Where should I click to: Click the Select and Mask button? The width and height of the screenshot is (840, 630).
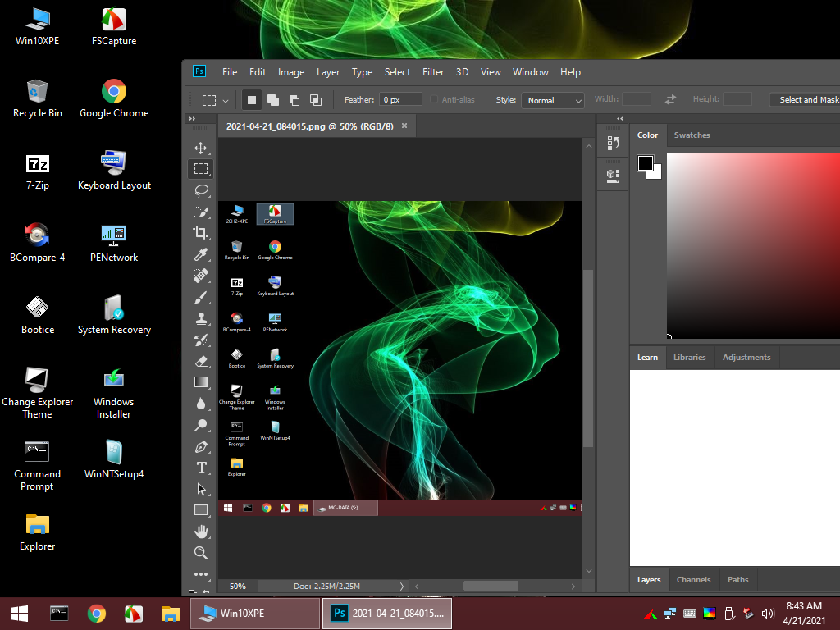[x=806, y=99]
